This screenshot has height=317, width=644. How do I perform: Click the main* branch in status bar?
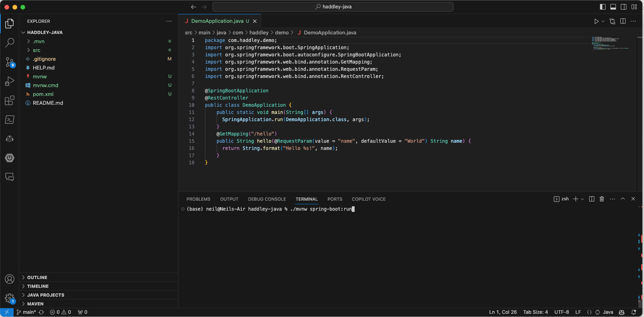click(x=29, y=312)
